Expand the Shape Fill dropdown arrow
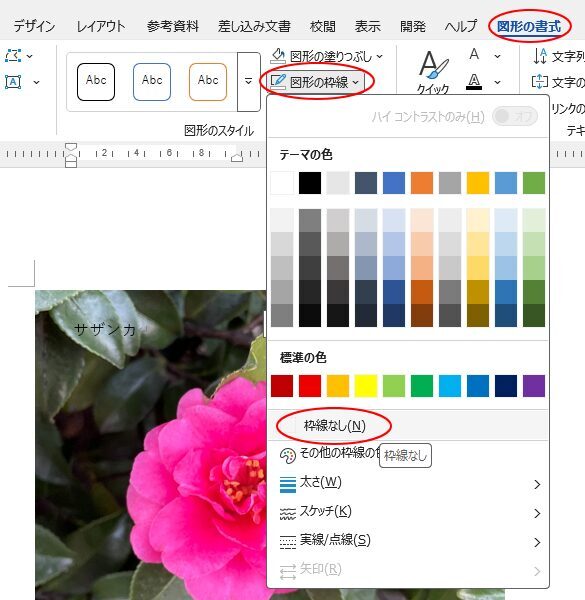Viewport: 585px width, 600px height. coord(379,56)
